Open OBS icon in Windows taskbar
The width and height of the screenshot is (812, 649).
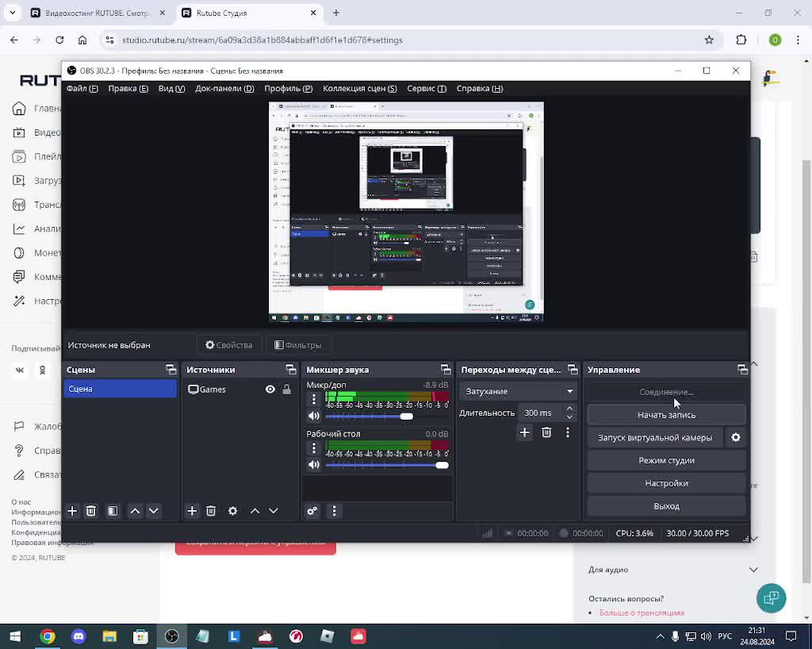171,636
